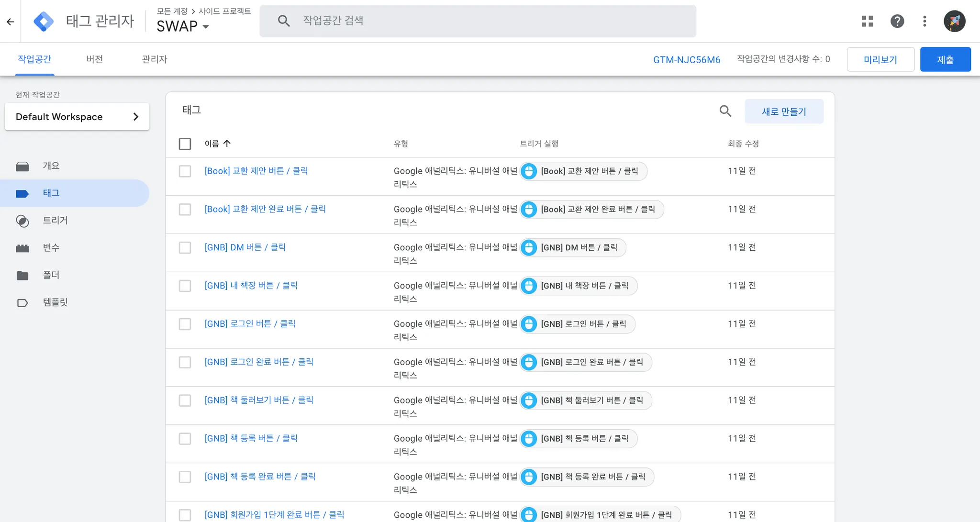980x522 pixels.
Task: Open 템플릿 in the sidebar
Action: coord(55,302)
